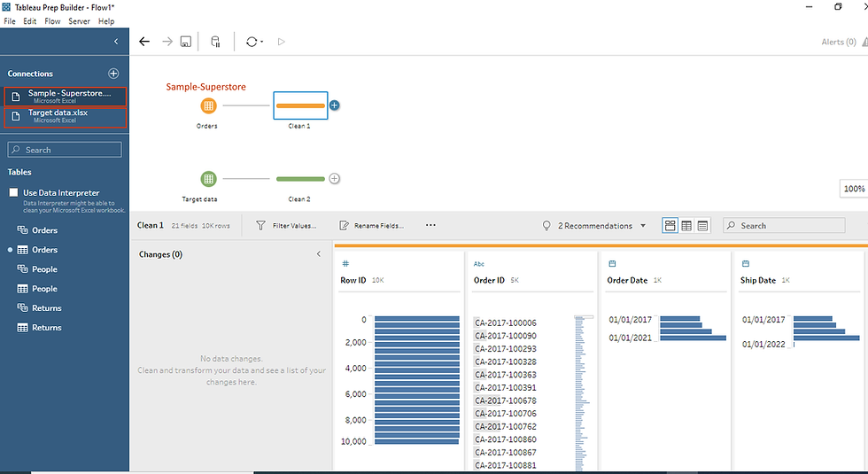Select the Order ID field header
Image resolution: width=868 pixels, height=474 pixels.
[x=489, y=280]
